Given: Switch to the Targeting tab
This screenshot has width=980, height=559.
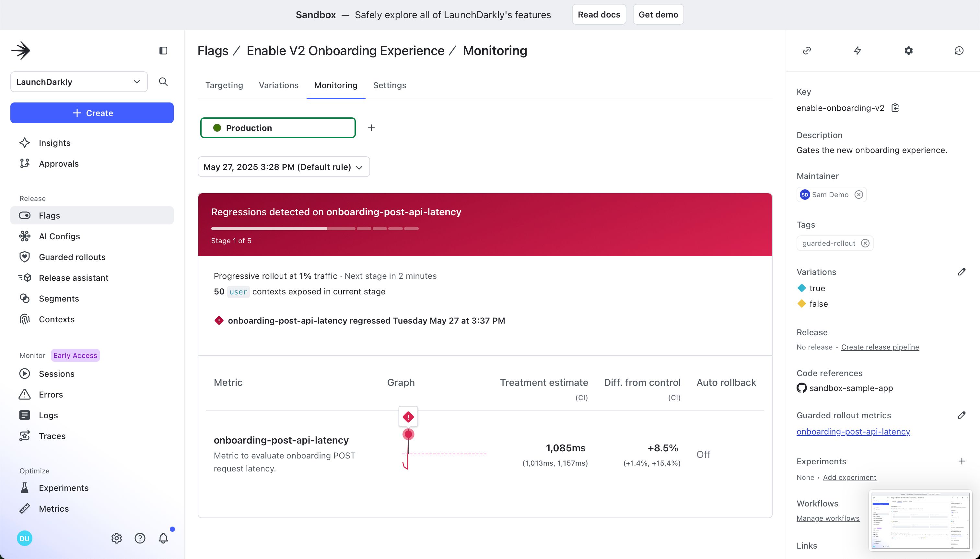Looking at the screenshot, I should [x=224, y=85].
